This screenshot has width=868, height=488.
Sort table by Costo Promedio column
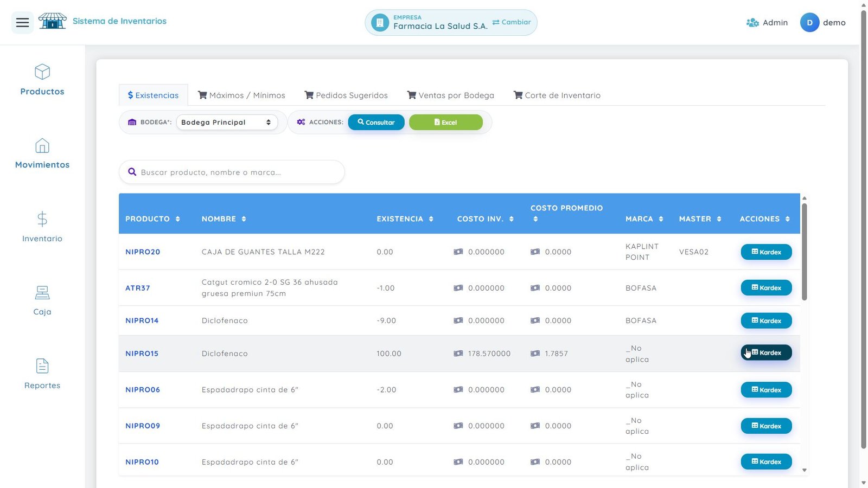(535, 219)
